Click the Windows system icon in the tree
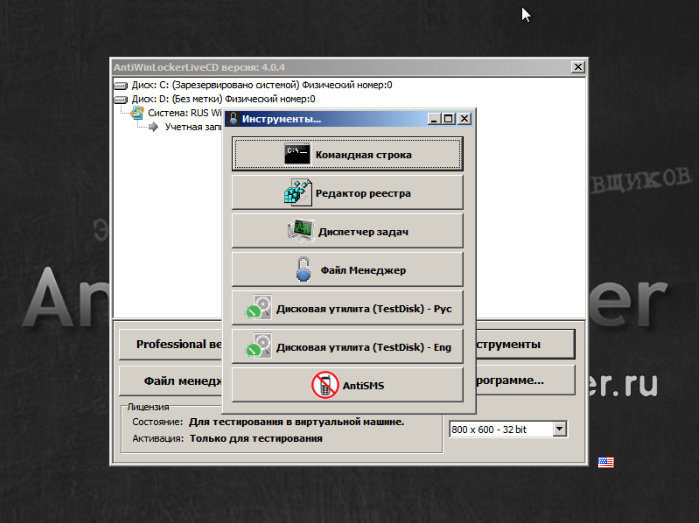 [137, 113]
